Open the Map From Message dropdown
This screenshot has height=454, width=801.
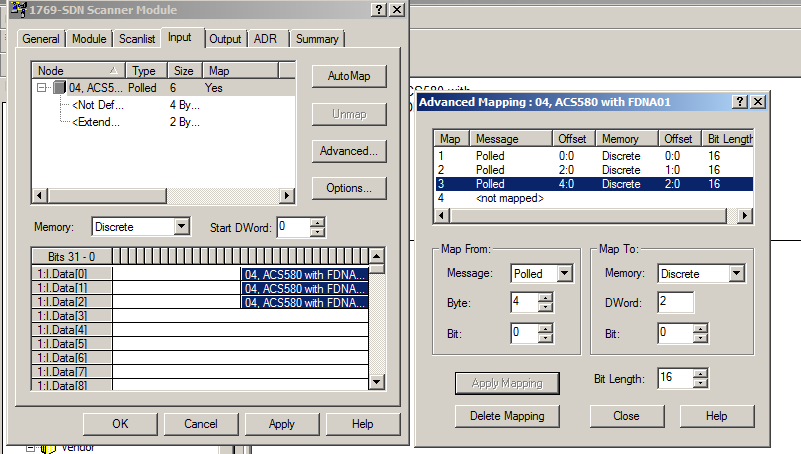pos(564,273)
